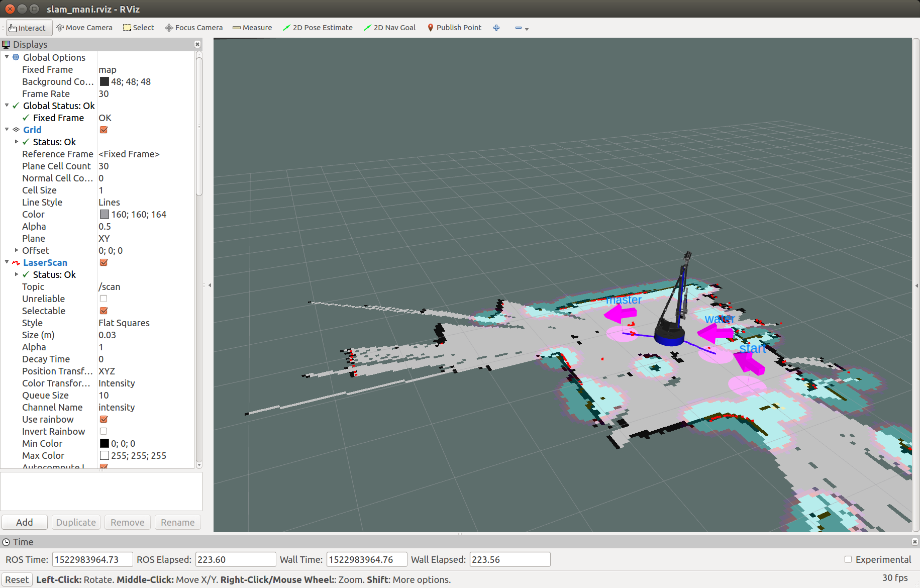Expand the Offset property
The width and height of the screenshot is (920, 588).
17,250
